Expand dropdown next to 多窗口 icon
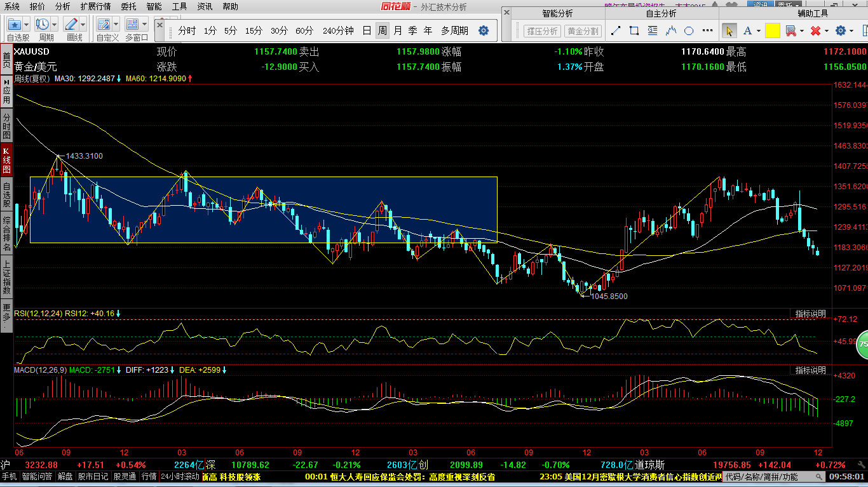Viewport: 868px width, 487px height. 145,25
